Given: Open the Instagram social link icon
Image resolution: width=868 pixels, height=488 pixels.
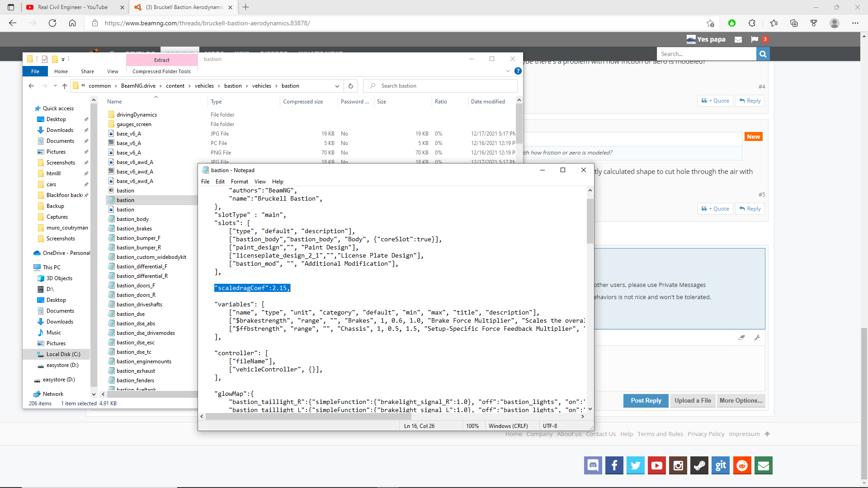Looking at the screenshot, I should [678, 465].
